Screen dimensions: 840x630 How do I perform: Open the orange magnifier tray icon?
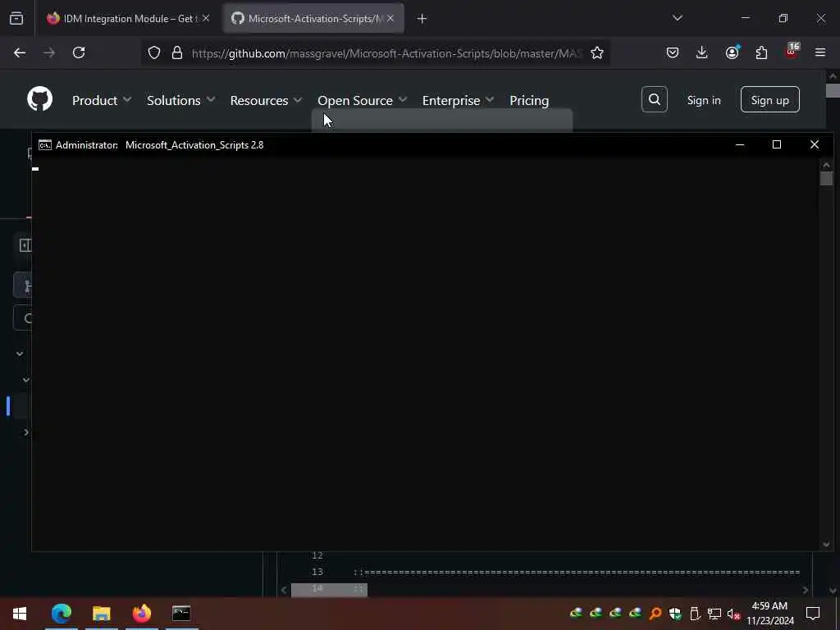(x=655, y=614)
